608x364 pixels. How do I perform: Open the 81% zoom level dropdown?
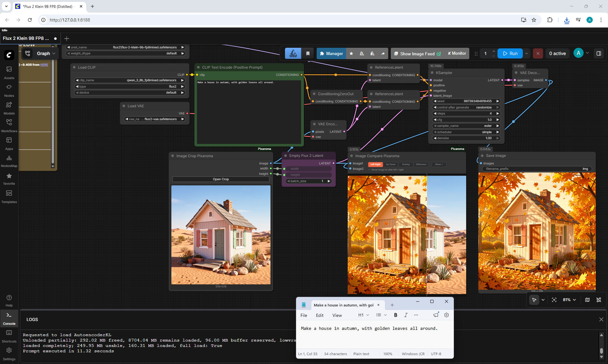[569, 300]
